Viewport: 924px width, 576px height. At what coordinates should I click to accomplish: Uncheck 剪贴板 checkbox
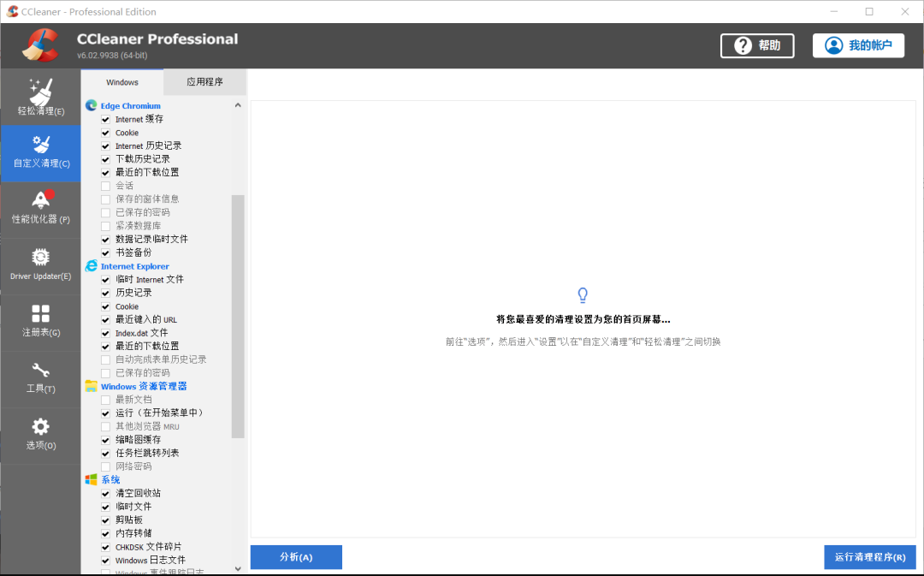[x=105, y=520]
